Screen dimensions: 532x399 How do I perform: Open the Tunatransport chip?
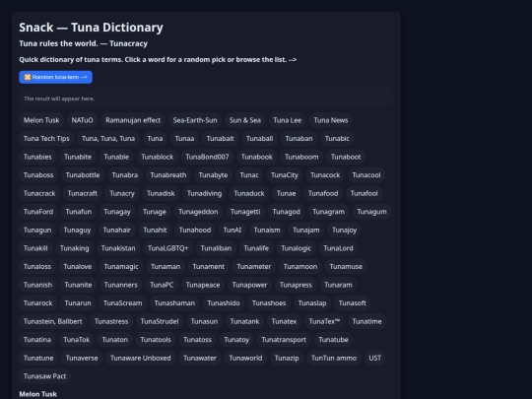point(284,340)
